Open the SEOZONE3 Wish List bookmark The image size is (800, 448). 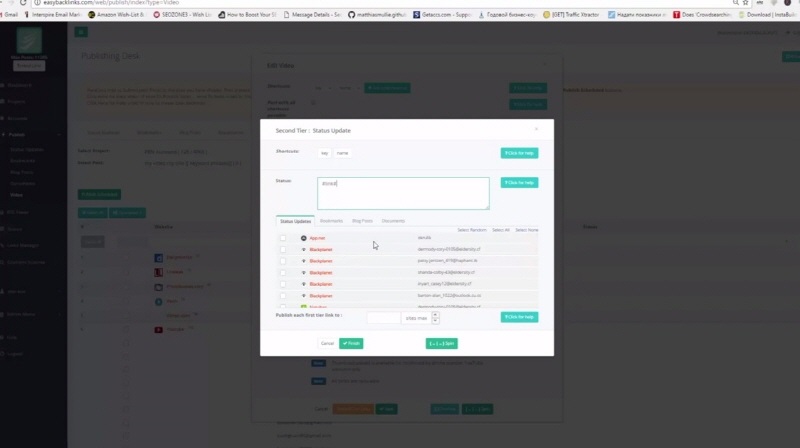182,15
